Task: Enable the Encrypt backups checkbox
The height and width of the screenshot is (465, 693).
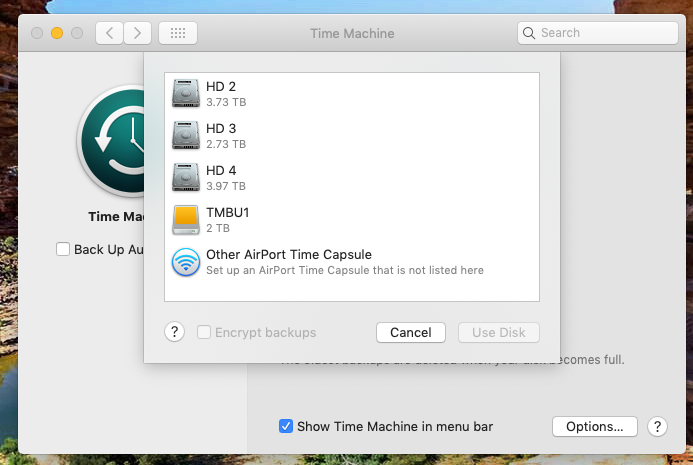Action: tap(204, 332)
